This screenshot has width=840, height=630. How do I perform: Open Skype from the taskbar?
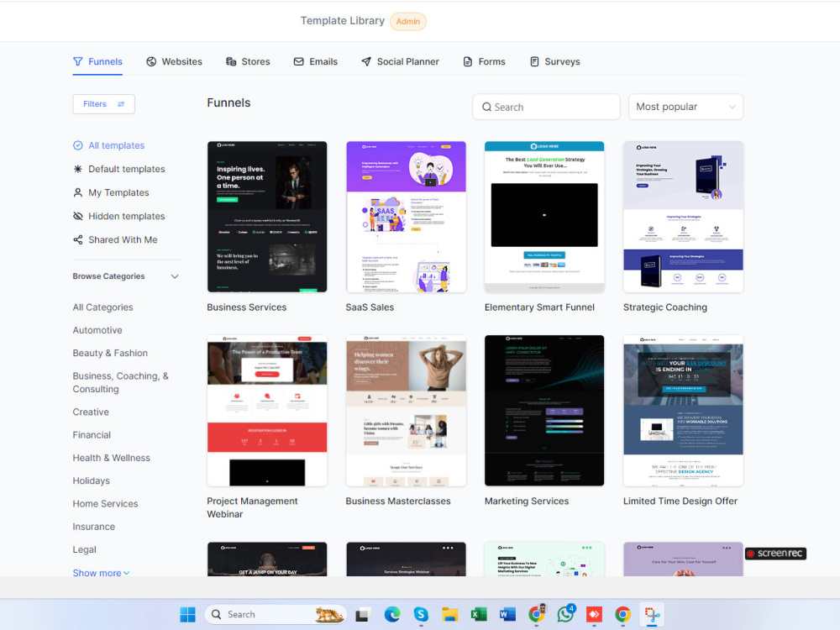click(421, 615)
